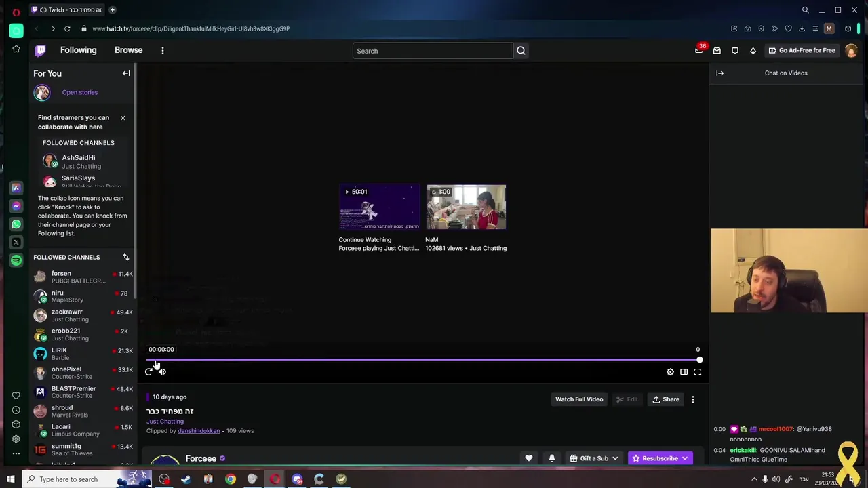Open the Opera X/Twitter sidebar icon

(16, 242)
